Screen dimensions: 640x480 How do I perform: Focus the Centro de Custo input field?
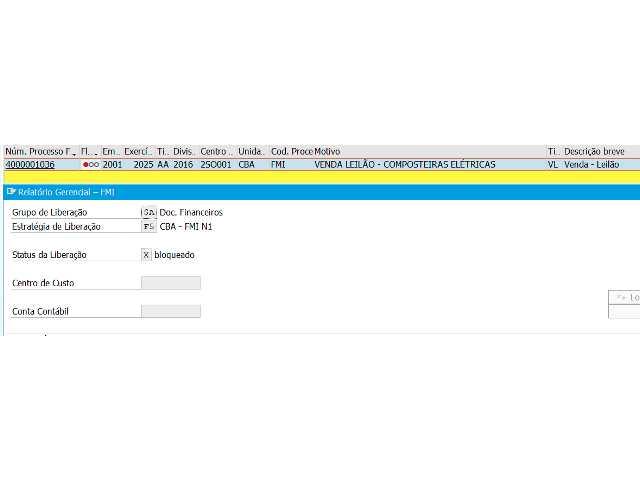point(170,283)
